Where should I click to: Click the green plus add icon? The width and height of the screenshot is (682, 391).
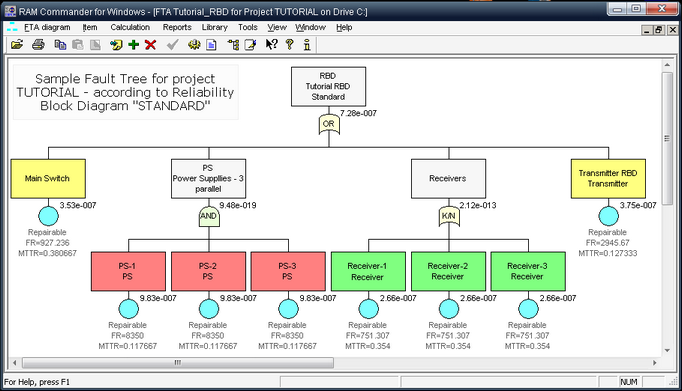click(134, 44)
